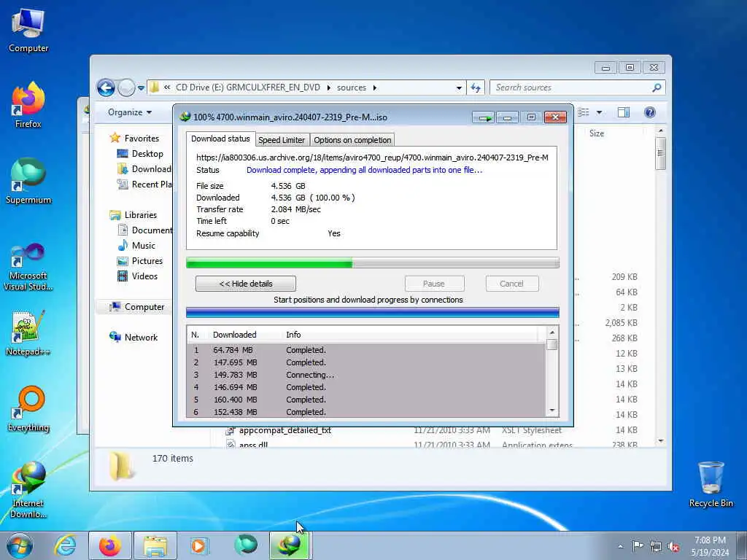Open the Windows Start menu
The width and height of the screenshot is (747, 560).
pos(20,545)
